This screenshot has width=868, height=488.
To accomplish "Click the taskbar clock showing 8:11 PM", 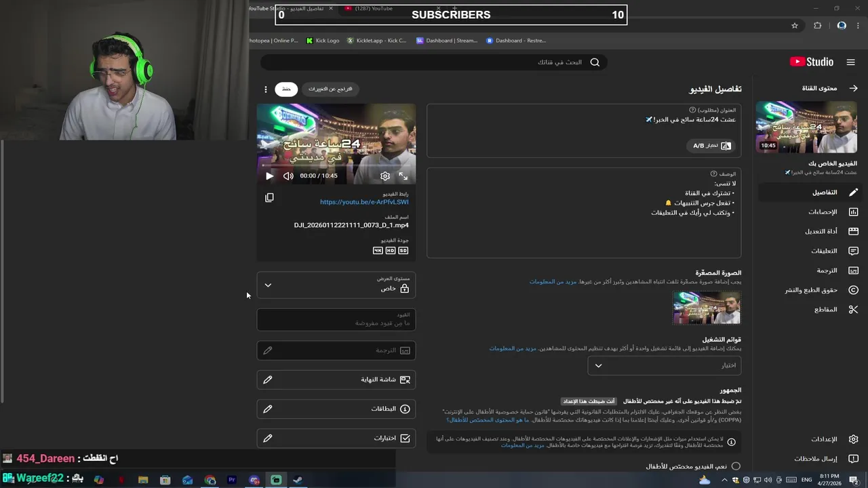I will click(x=829, y=480).
